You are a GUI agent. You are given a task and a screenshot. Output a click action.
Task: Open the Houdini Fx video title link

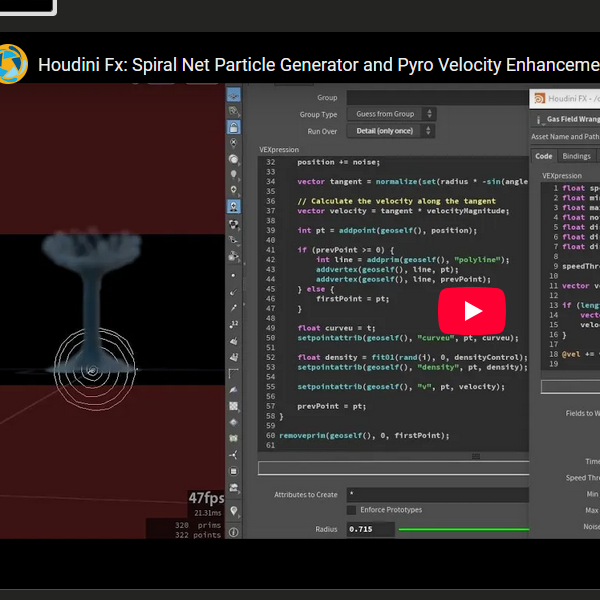click(319, 65)
